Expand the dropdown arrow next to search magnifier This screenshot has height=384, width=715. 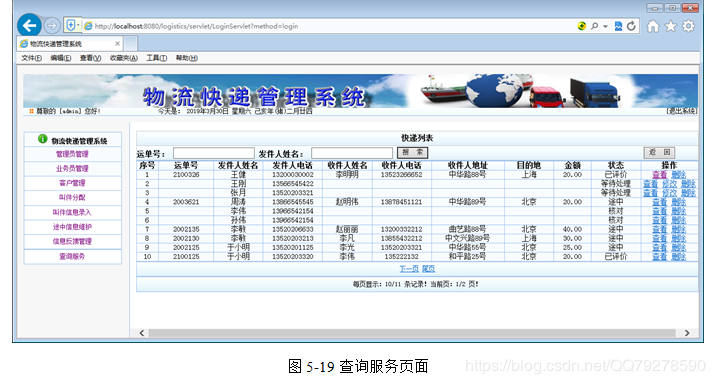605,26
